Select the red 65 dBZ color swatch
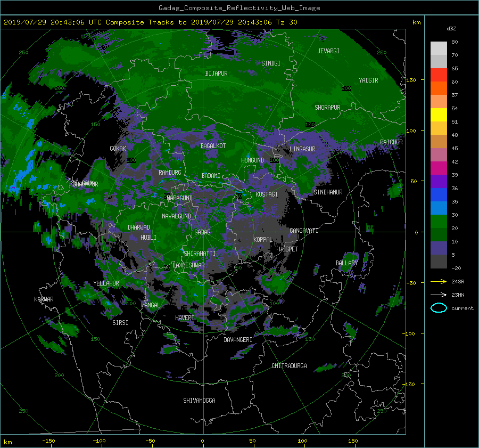 click(x=439, y=75)
